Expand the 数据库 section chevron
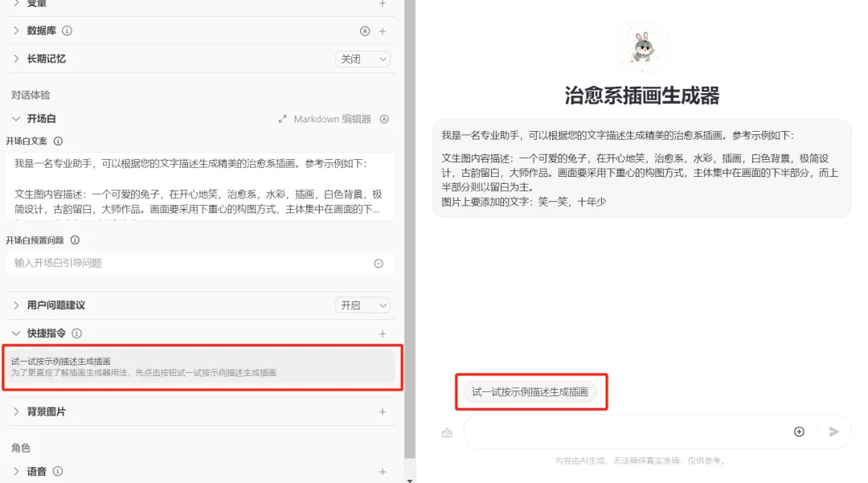This screenshot has height=483, width=868. 16,31
